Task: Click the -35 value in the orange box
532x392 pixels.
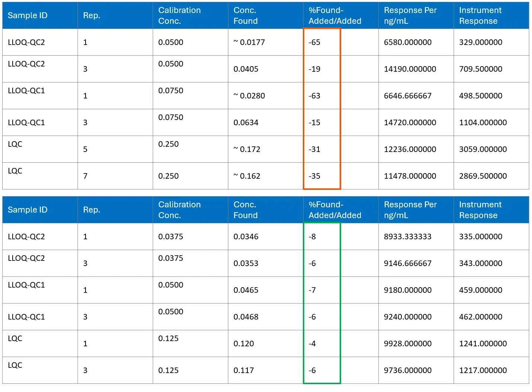Action: (315, 176)
